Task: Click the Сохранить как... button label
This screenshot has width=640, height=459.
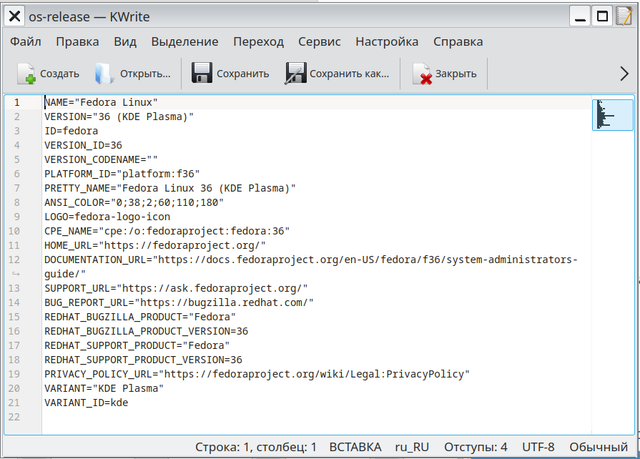Action: pyautogui.click(x=349, y=74)
